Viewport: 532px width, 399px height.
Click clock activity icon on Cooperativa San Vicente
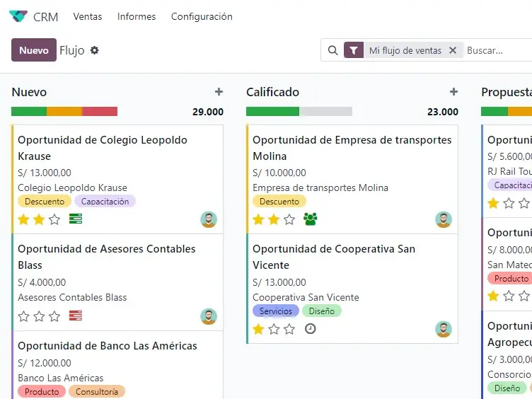310,329
